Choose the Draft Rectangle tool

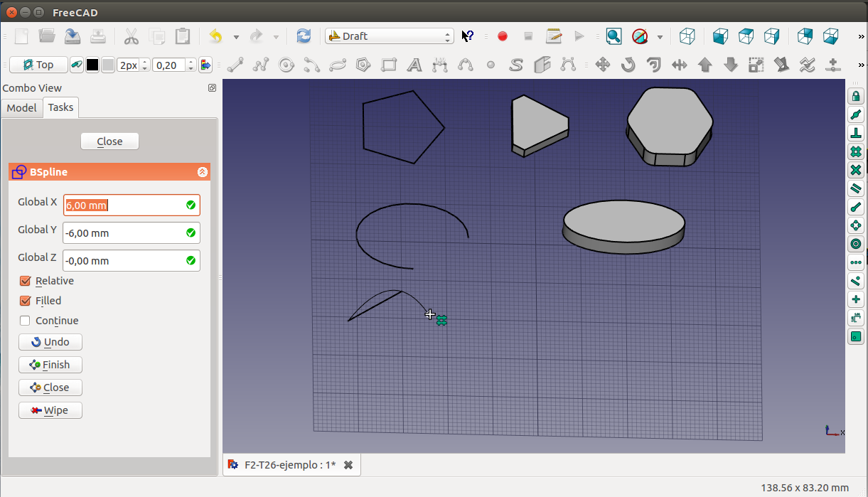point(389,65)
